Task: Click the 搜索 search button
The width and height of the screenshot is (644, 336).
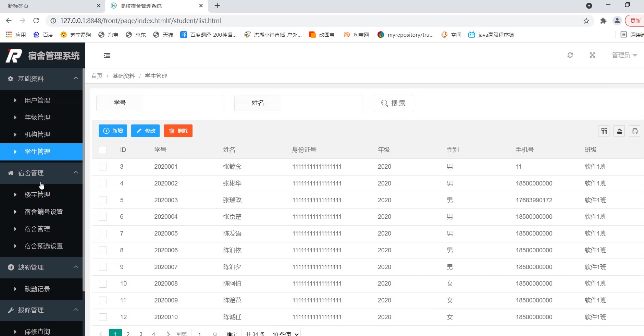Action: tap(393, 103)
